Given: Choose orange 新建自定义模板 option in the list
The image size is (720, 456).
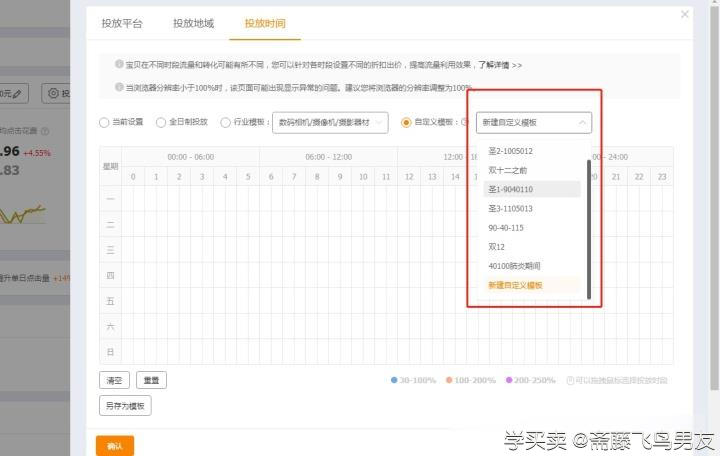Looking at the screenshot, I should pyautogui.click(x=532, y=285).
